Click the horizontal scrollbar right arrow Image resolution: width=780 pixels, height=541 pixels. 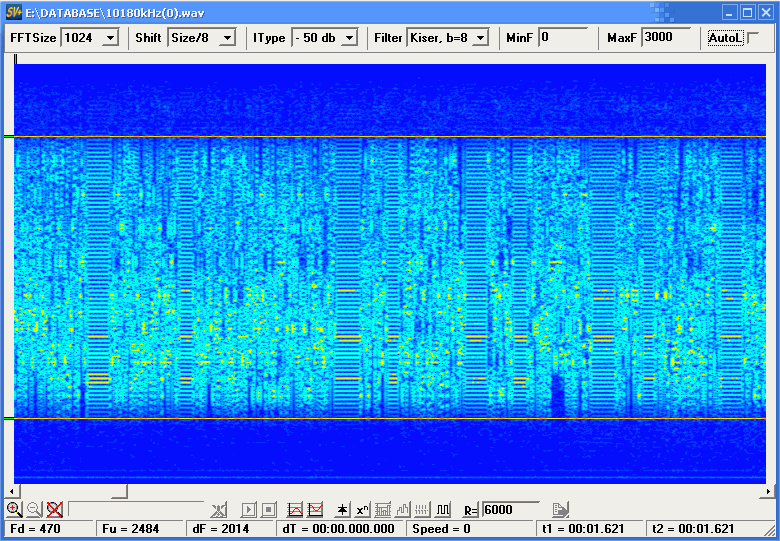pos(768,491)
